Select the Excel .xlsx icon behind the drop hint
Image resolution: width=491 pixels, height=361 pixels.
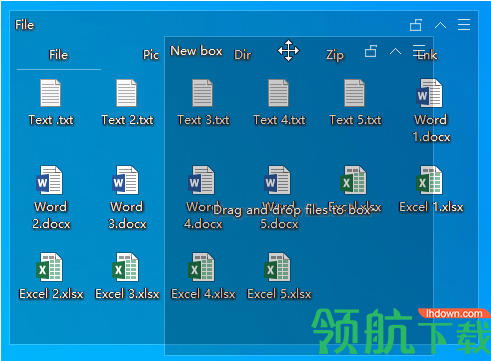[353, 180]
